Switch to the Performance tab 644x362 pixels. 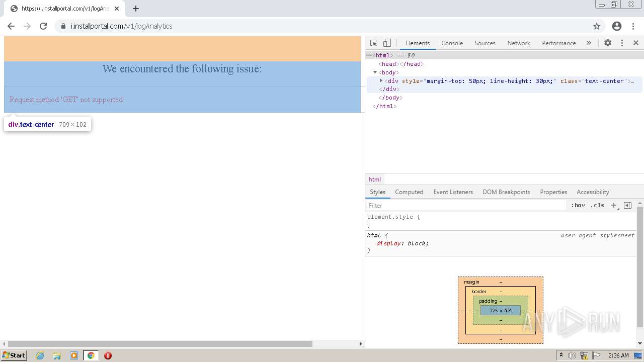pyautogui.click(x=558, y=43)
